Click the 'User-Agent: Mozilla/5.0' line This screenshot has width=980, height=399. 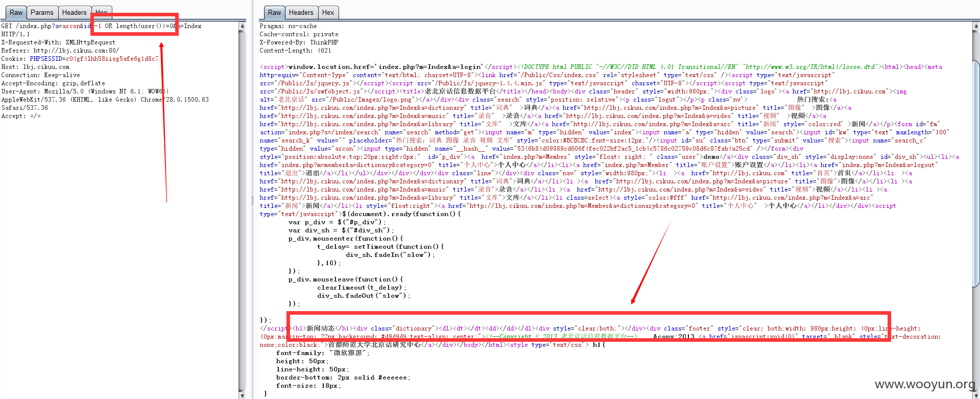tap(85, 91)
